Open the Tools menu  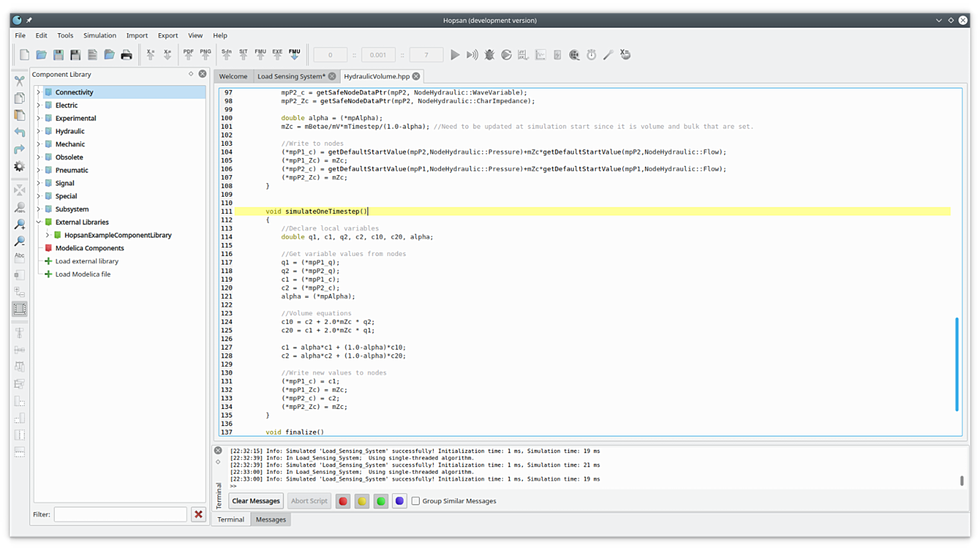[65, 36]
